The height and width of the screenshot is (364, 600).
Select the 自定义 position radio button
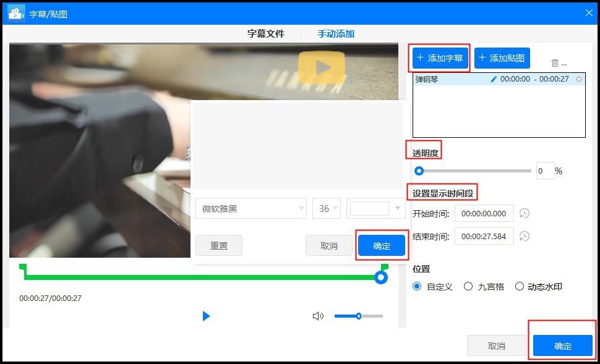pos(417,286)
